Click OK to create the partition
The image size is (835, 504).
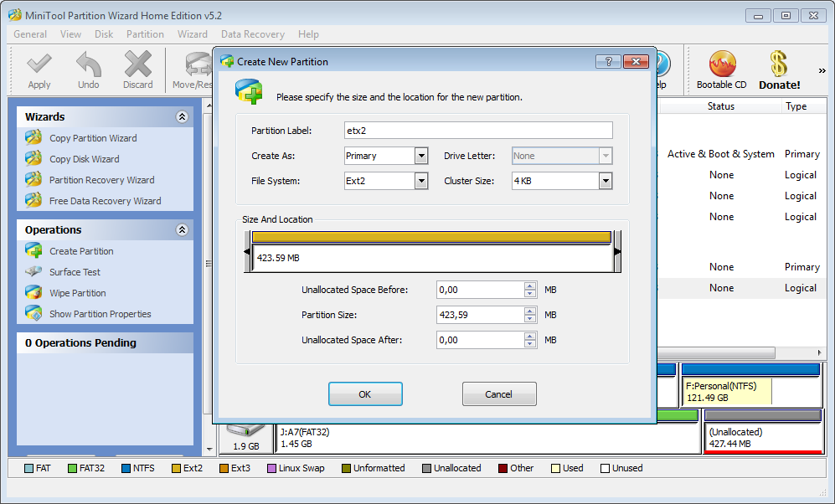[x=365, y=393]
